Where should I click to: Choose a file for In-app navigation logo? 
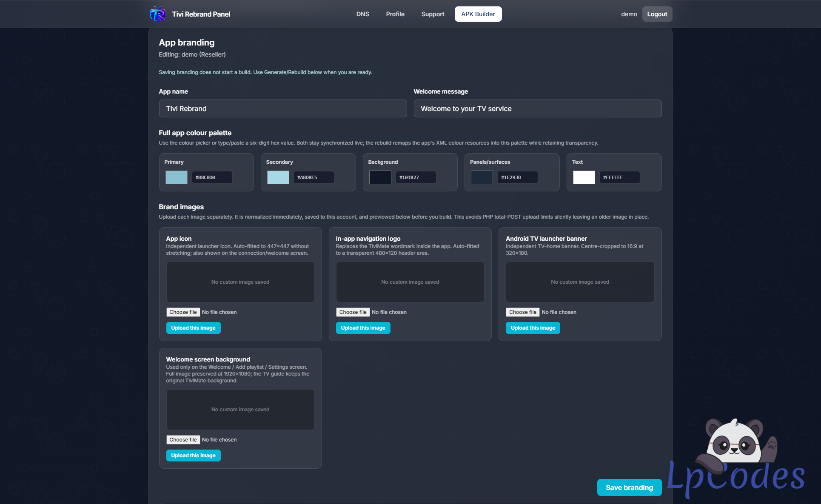pyautogui.click(x=353, y=312)
